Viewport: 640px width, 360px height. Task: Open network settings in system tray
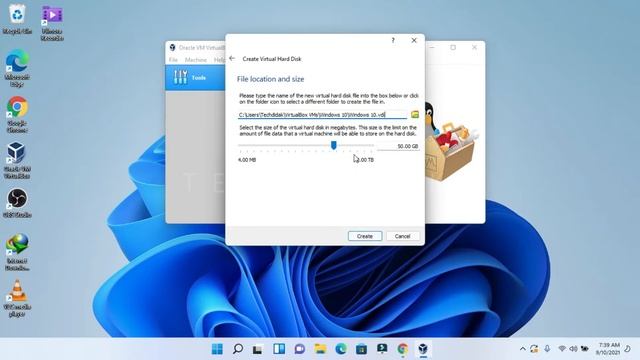pyautogui.click(x=562, y=349)
